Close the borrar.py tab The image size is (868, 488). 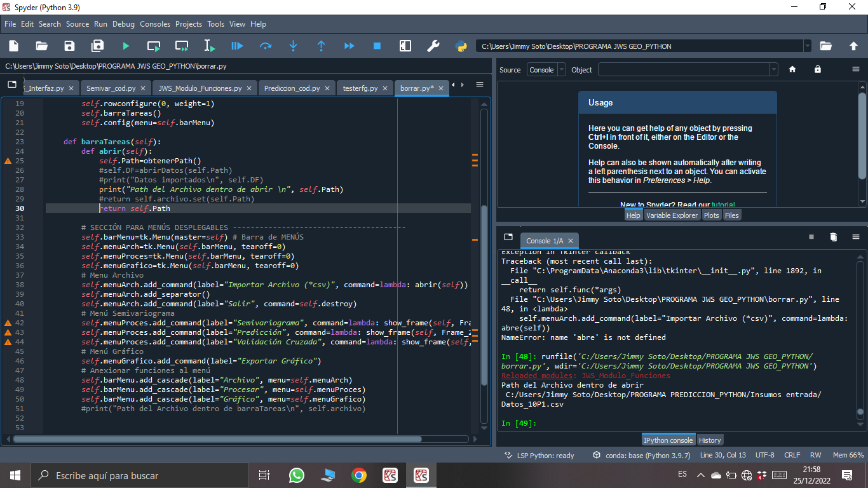click(x=441, y=88)
